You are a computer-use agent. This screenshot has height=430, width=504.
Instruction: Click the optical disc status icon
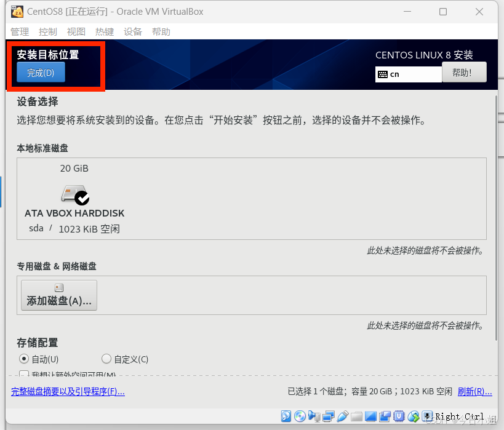[300, 416]
